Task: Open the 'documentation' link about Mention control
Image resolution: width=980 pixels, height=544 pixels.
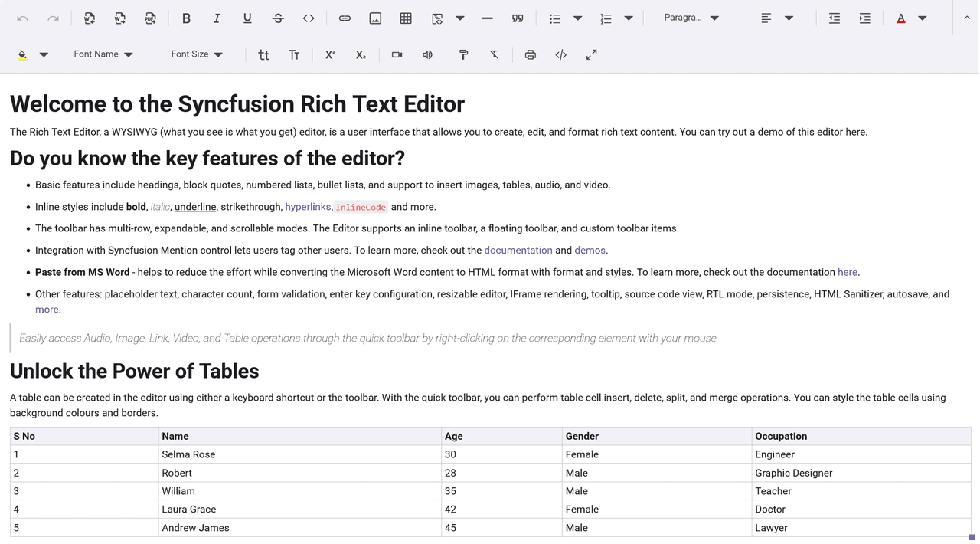Action: [518, 250]
